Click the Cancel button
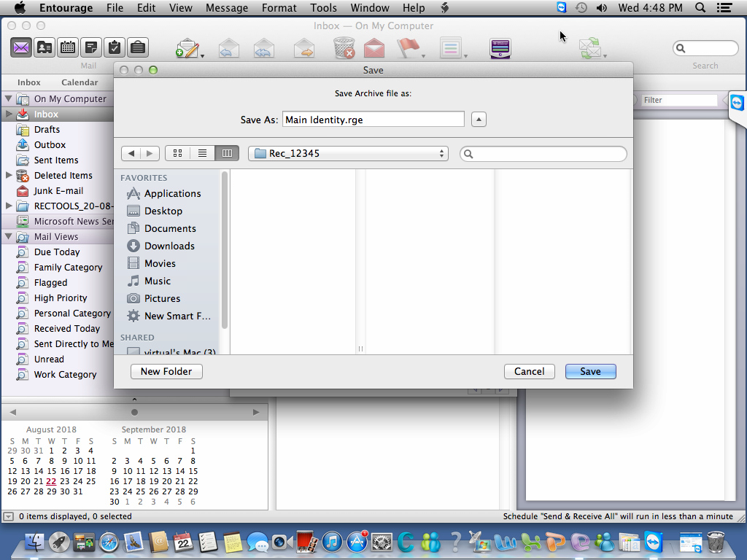 click(x=530, y=371)
